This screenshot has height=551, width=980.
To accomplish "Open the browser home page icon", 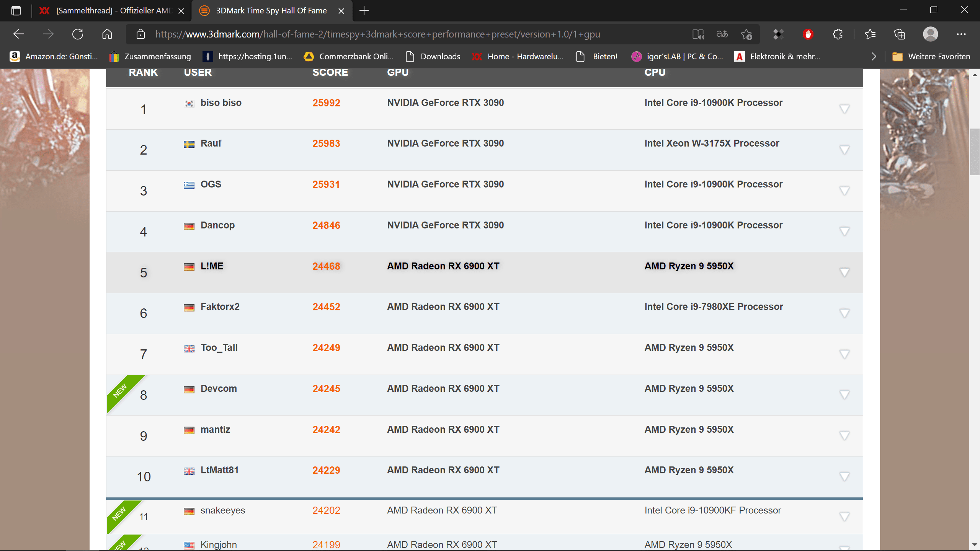I will coord(107,34).
